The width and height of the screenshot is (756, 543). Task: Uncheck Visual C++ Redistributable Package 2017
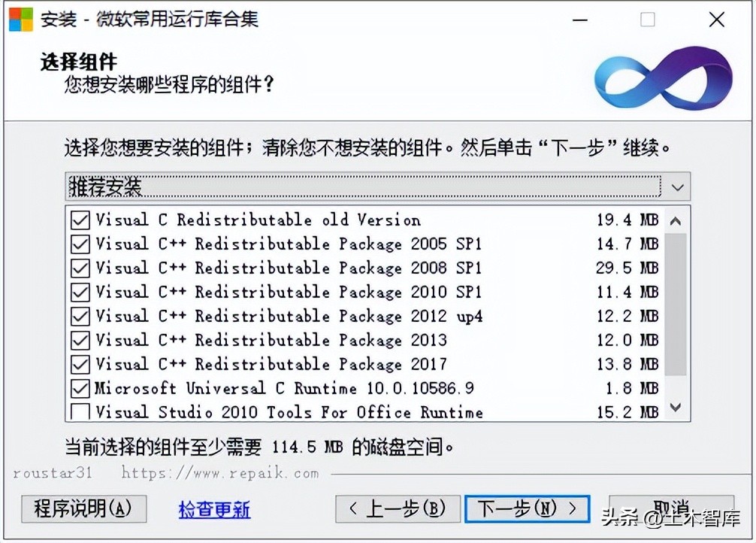pyautogui.click(x=82, y=364)
